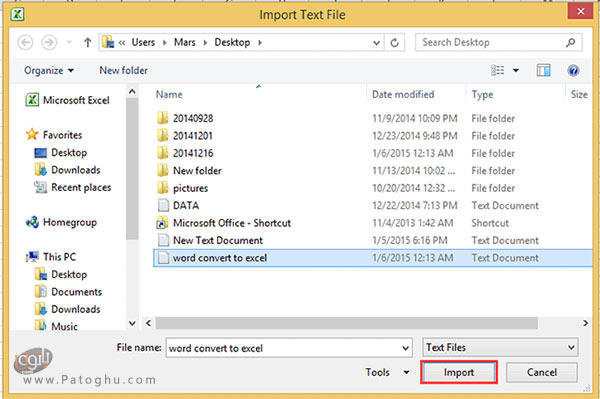Expand the arrow after Desktop in path
Viewport: 600px width, 399px height.
pos(260,42)
